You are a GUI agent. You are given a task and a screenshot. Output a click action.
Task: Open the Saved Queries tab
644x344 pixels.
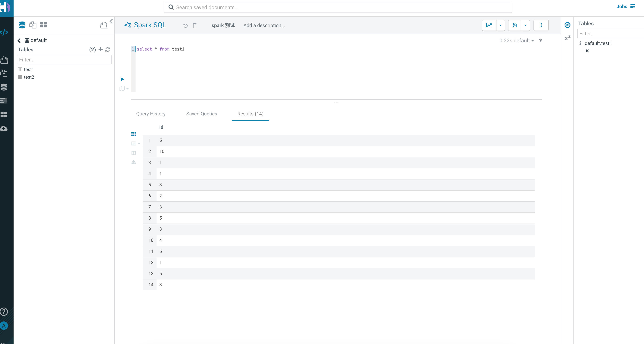point(202,114)
